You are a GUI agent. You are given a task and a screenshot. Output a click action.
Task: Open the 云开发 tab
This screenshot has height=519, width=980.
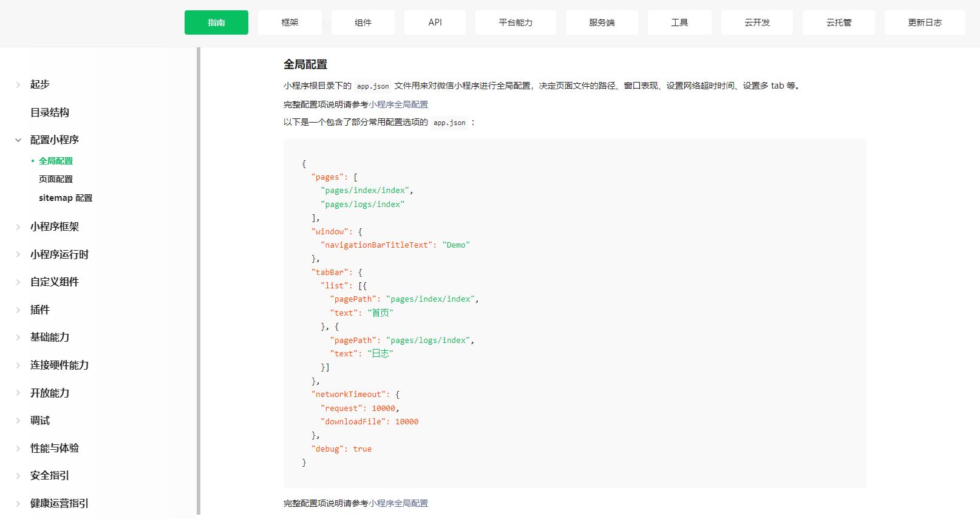[x=757, y=22]
